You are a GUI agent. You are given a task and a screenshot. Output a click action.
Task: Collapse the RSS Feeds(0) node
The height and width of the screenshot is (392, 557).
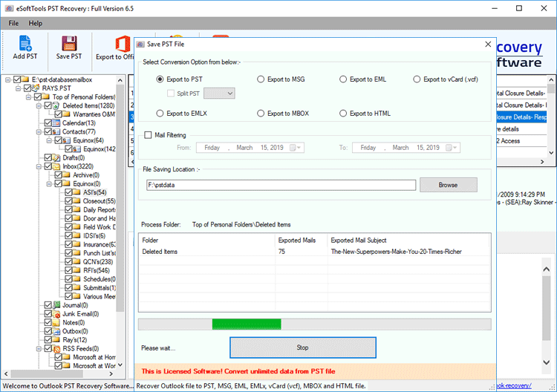(x=39, y=349)
